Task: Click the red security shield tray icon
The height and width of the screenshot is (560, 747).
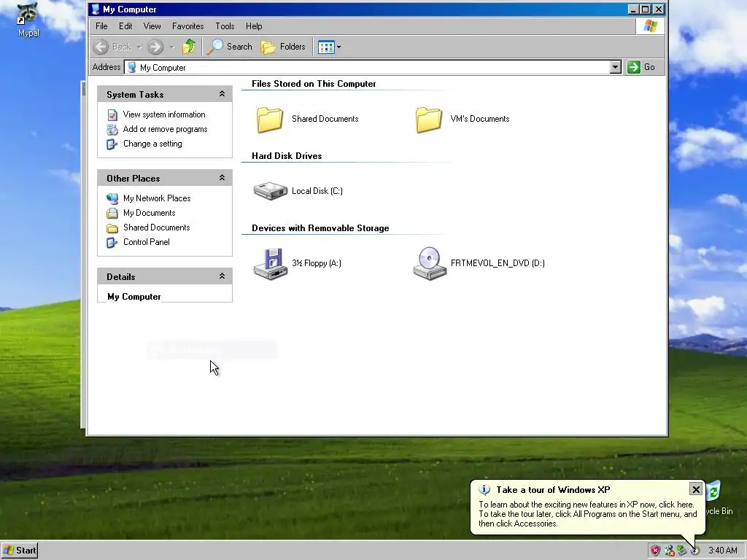Action: click(656, 551)
